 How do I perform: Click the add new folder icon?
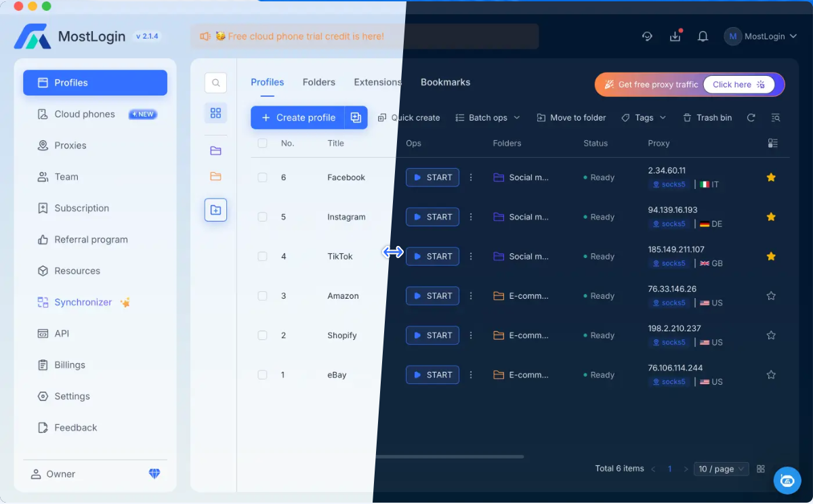pyautogui.click(x=215, y=210)
